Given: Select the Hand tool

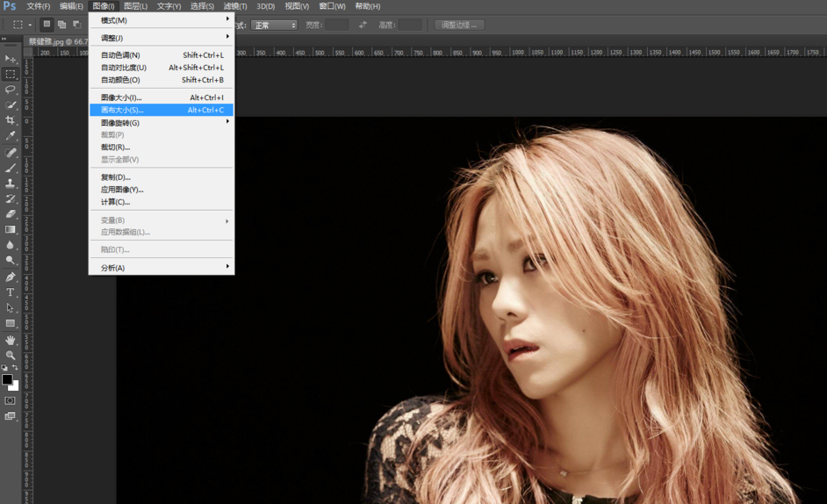Looking at the screenshot, I should pos(11,339).
